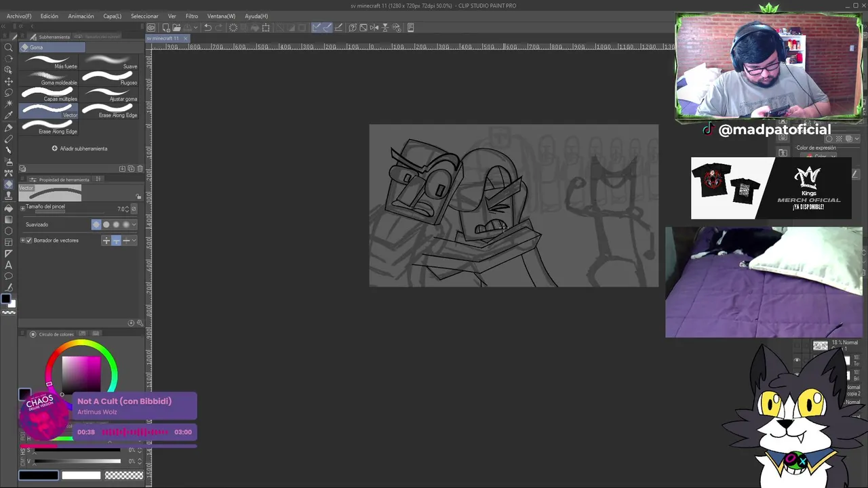Select the Eraser tool in toolbar
Screen dimensions: 868x488
tap(9, 184)
